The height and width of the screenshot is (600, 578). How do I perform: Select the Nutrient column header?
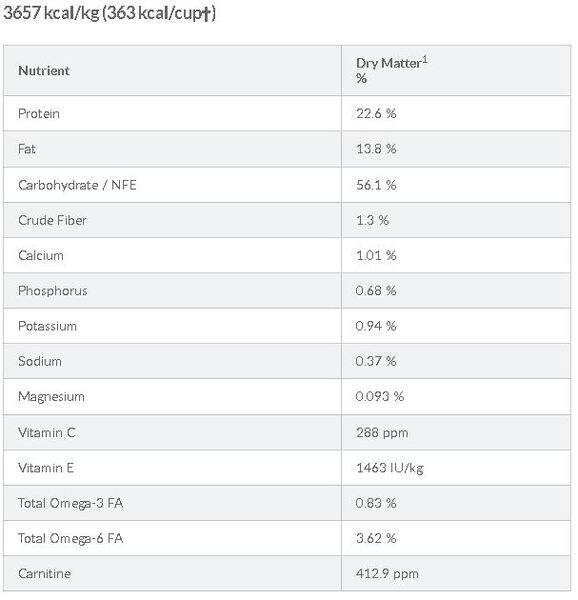pyautogui.click(x=44, y=71)
